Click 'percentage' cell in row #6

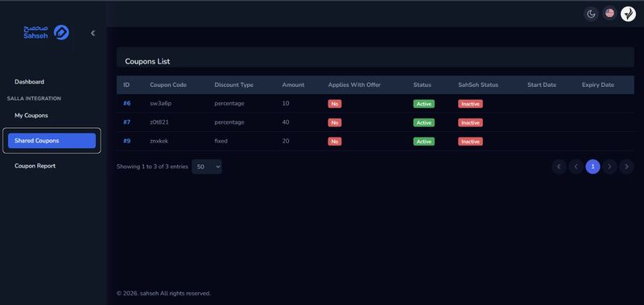pyautogui.click(x=229, y=104)
